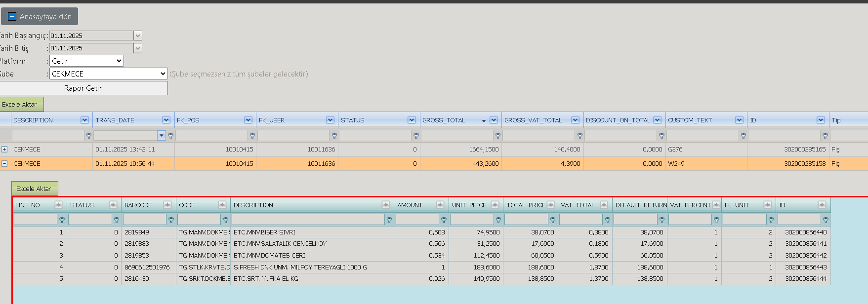Expand the first CEKMECE row
Image resolution: width=868 pixels, height=304 pixels.
(x=4, y=149)
